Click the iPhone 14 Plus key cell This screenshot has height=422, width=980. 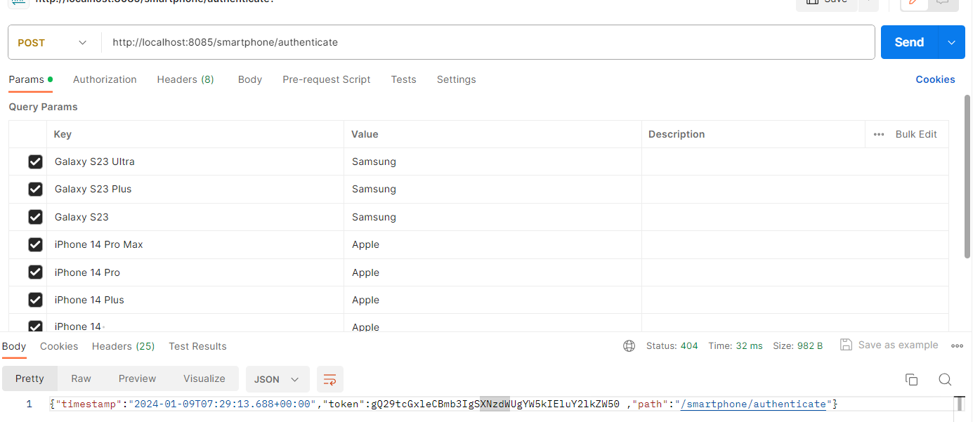(x=195, y=300)
